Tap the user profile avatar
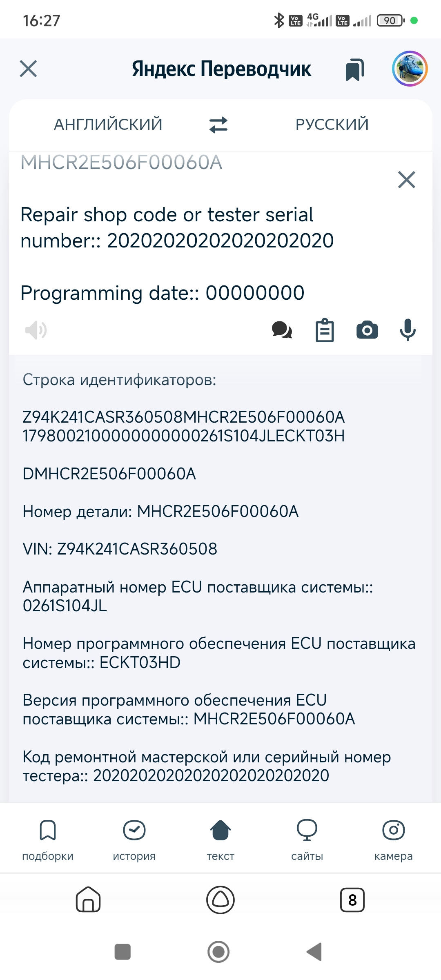The height and width of the screenshot is (980, 441). tap(410, 69)
